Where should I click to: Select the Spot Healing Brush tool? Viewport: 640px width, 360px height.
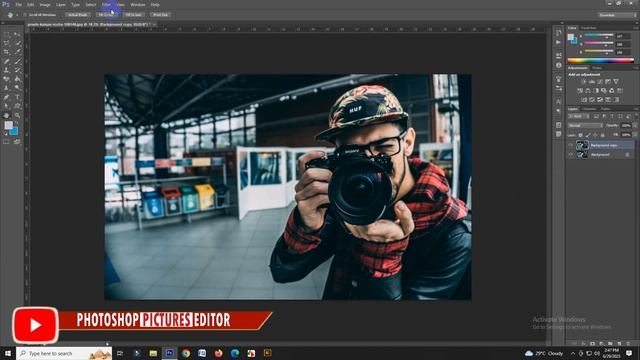(7, 61)
